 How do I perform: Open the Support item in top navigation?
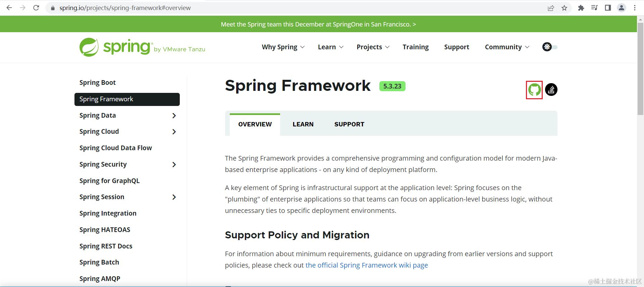pos(457,47)
